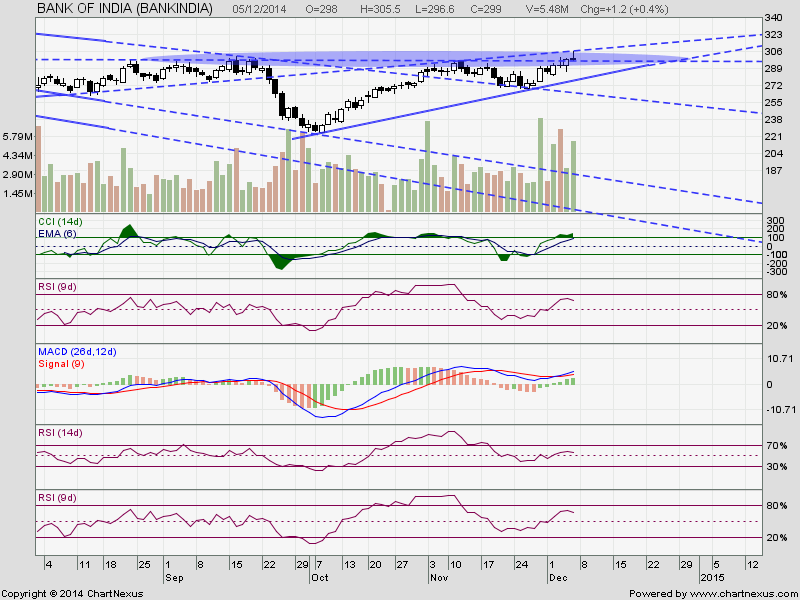Click the BANK OF INDIA (BANKINDIA) title

125,9
